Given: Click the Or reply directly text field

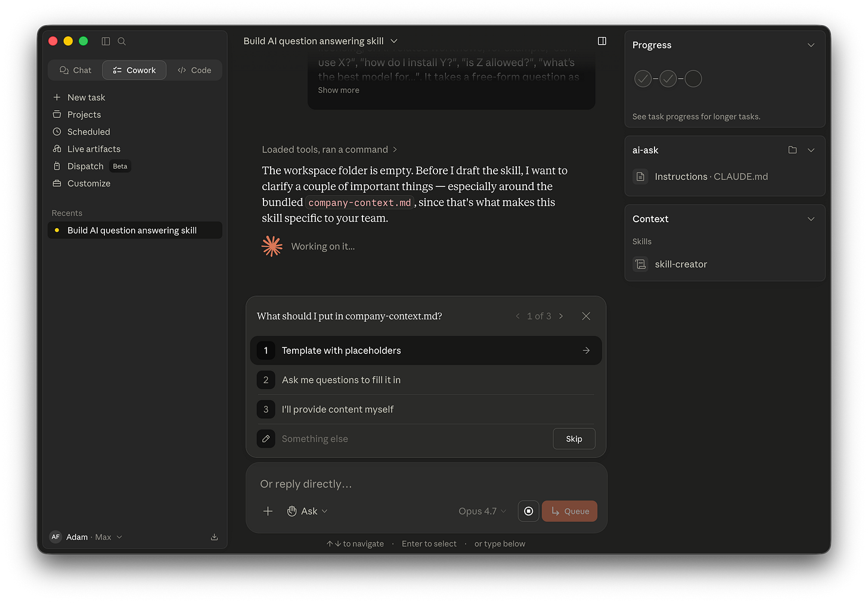Looking at the screenshot, I should click(426, 484).
